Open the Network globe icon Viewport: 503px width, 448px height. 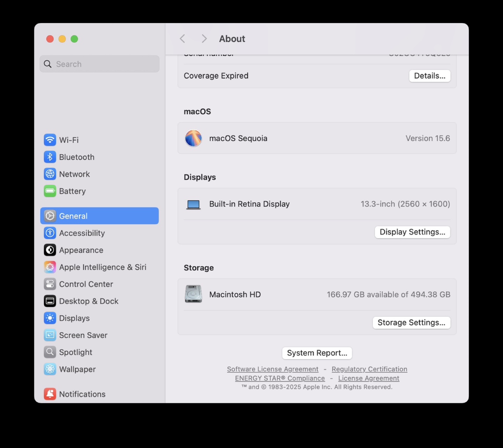click(50, 174)
